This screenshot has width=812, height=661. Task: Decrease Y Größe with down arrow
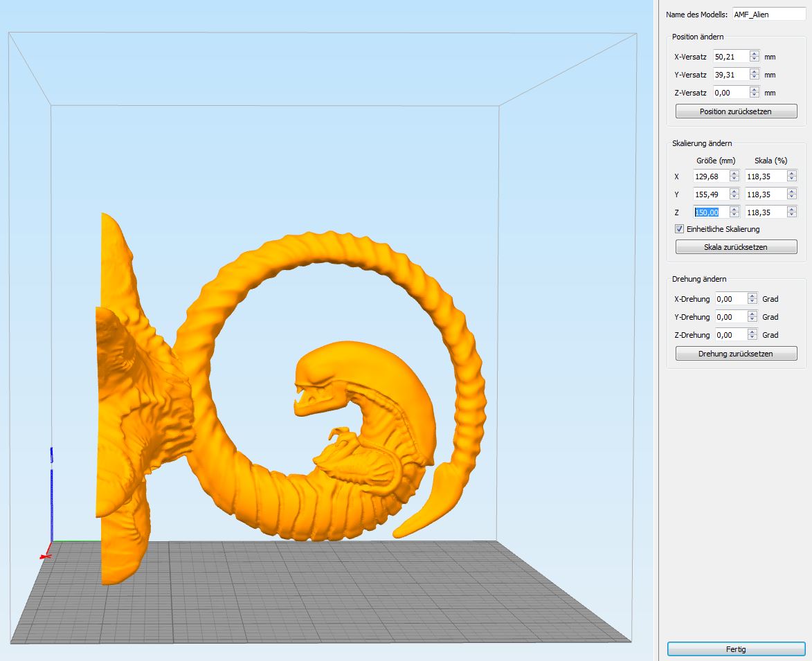[x=734, y=198]
